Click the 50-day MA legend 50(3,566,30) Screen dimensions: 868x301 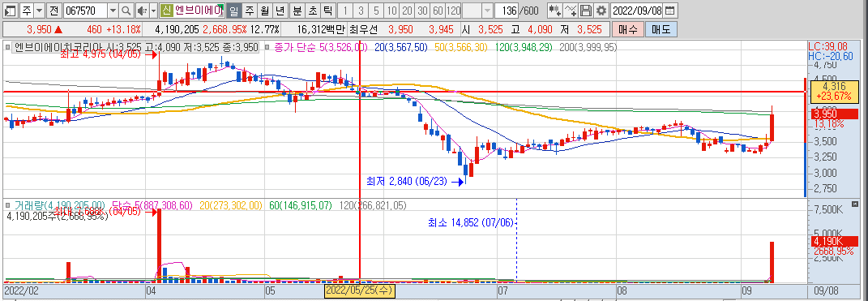click(460, 48)
